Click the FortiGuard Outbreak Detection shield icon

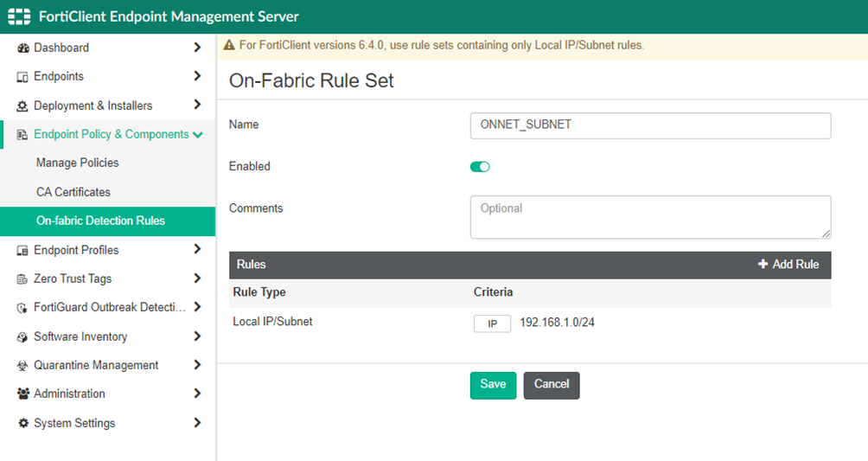(22, 308)
